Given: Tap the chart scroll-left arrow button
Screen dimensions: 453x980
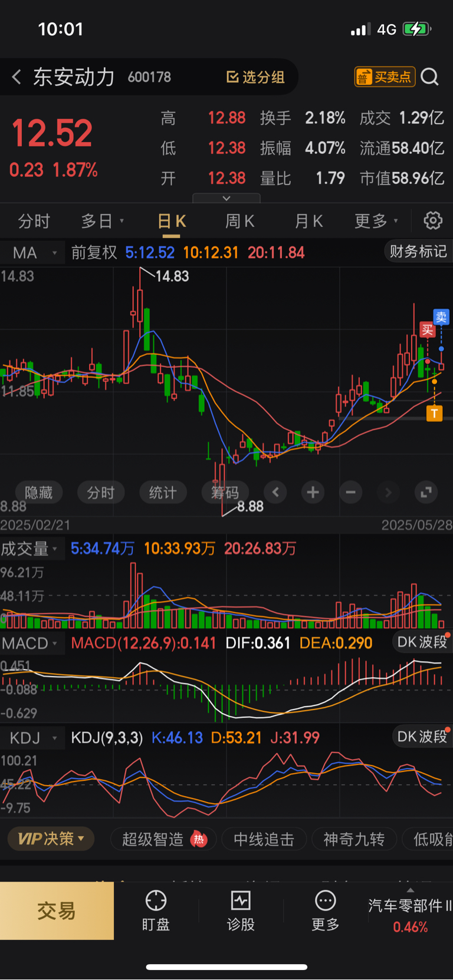Looking at the screenshot, I should point(275,492).
